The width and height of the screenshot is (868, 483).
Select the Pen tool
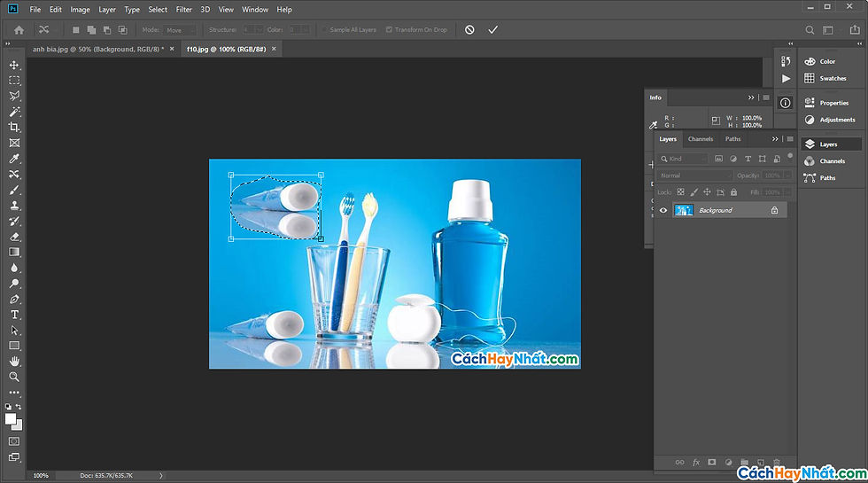[x=14, y=300]
